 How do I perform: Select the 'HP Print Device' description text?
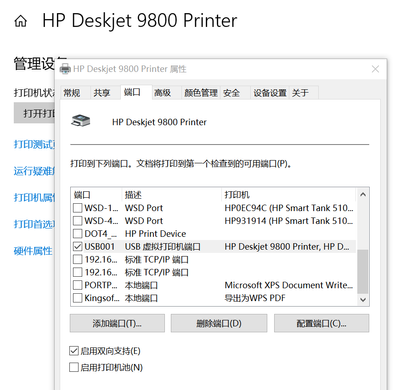click(155, 234)
